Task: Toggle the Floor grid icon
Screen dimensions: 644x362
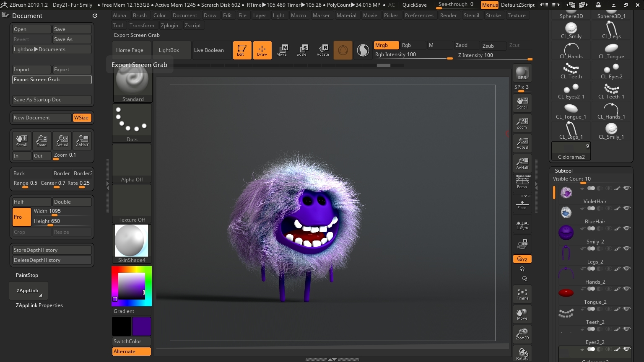Action: tap(522, 204)
